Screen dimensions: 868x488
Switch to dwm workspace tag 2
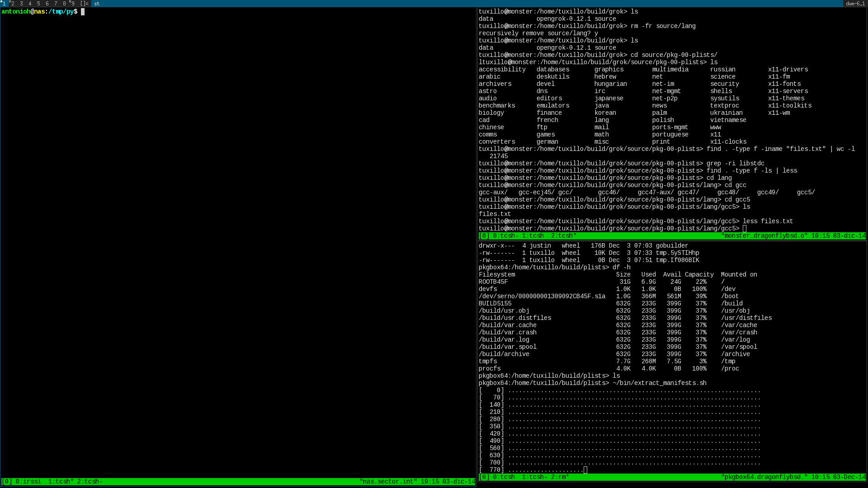pyautogui.click(x=12, y=4)
